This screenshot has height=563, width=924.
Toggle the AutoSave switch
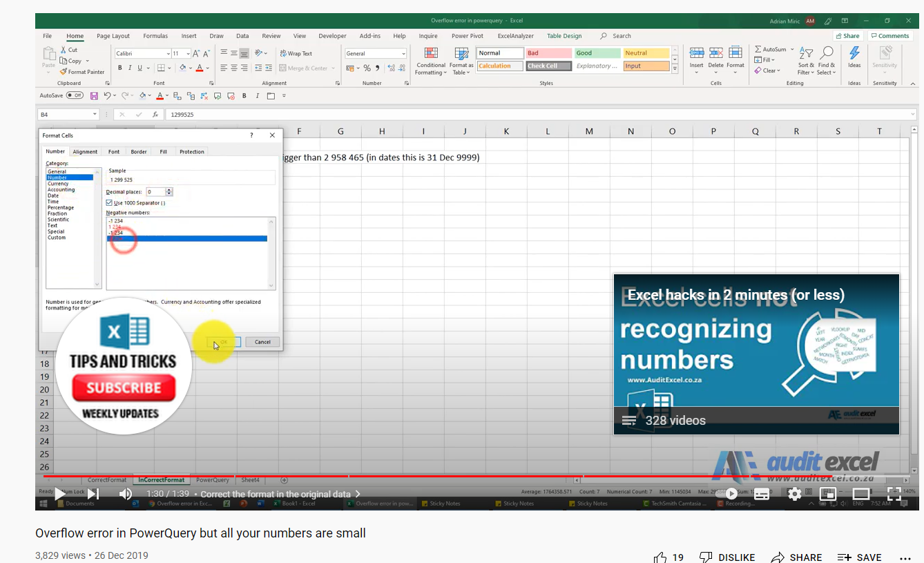pyautogui.click(x=75, y=95)
